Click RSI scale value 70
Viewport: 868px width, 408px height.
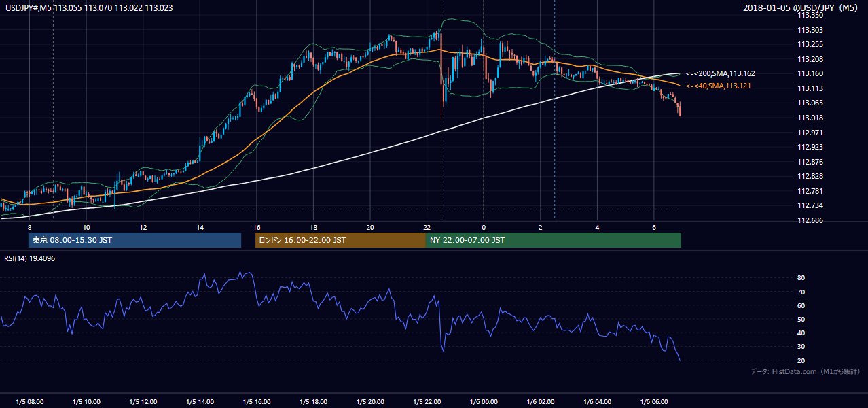(801, 292)
